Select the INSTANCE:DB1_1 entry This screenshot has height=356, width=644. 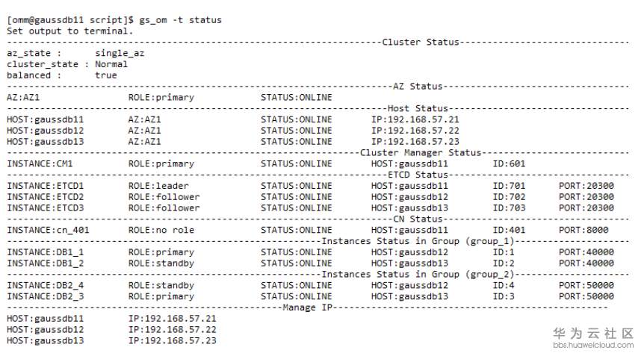click(46, 252)
